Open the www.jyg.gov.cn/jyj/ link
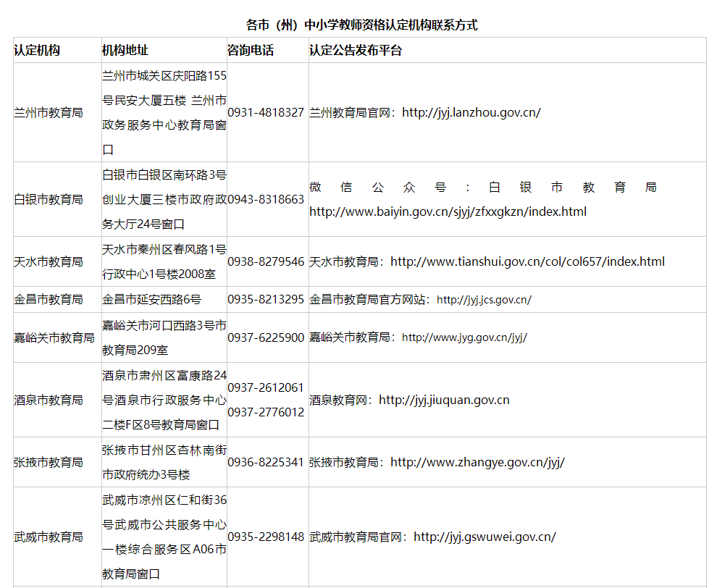Screen dimensions: 722x588 point(464,337)
